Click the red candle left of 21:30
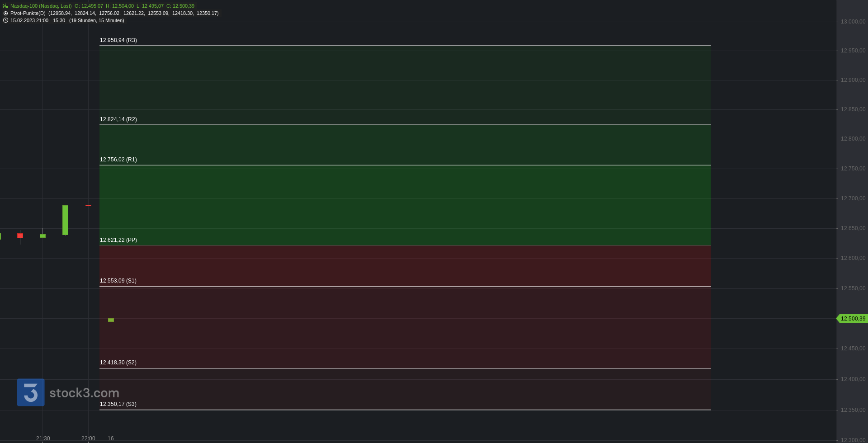Screen dimensions: 868x443 tap(20, 236)
